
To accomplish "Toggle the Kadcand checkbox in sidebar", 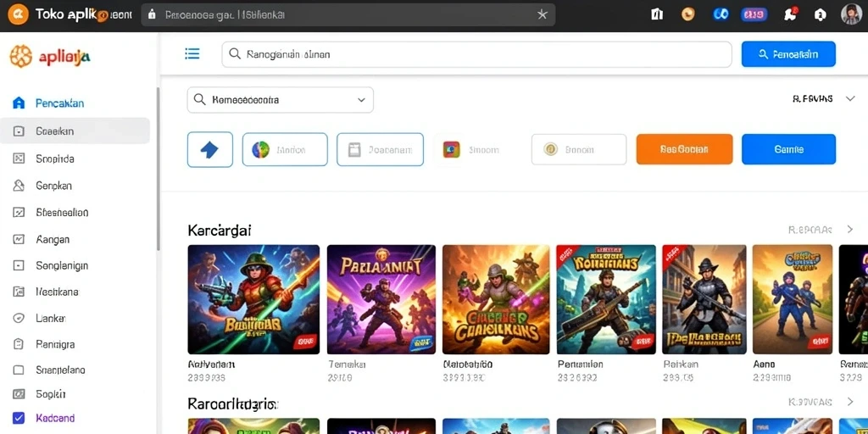I will 19,419.
